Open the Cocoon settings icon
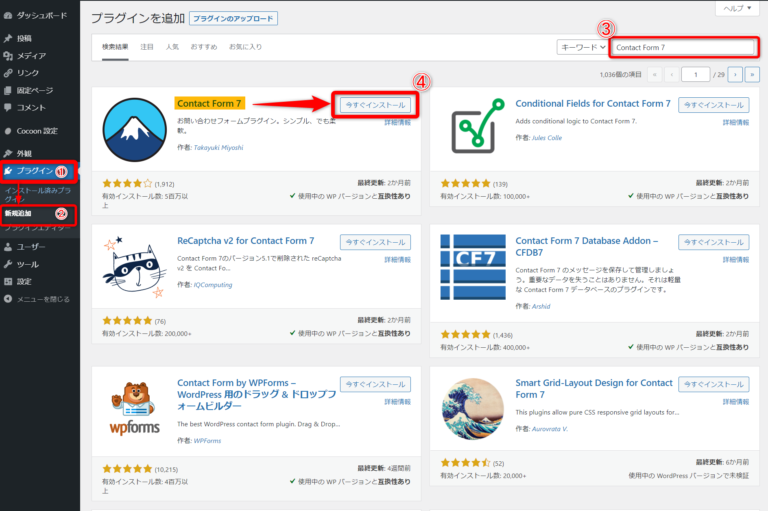 (8, 131)
